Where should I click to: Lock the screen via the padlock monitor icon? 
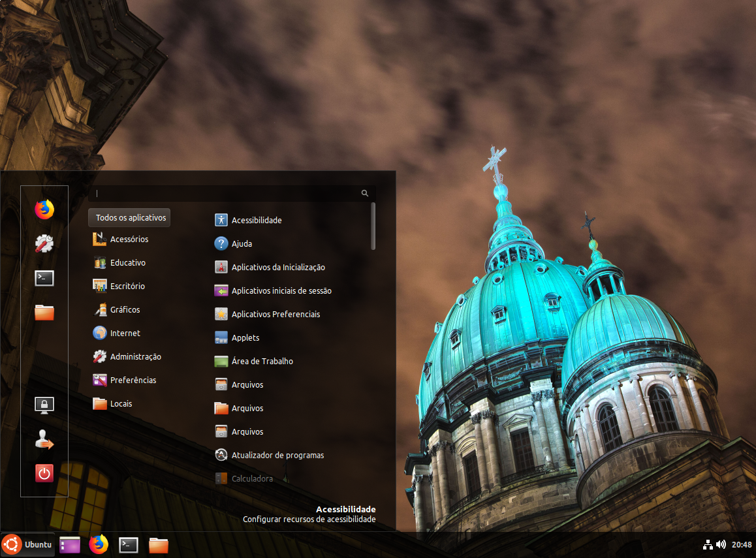point(44,405)
